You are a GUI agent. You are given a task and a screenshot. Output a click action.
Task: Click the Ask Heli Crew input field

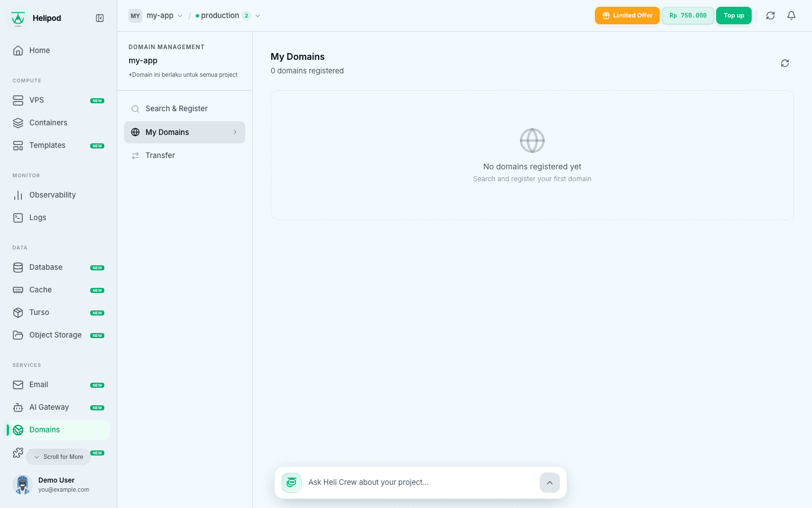click(420, 483)
